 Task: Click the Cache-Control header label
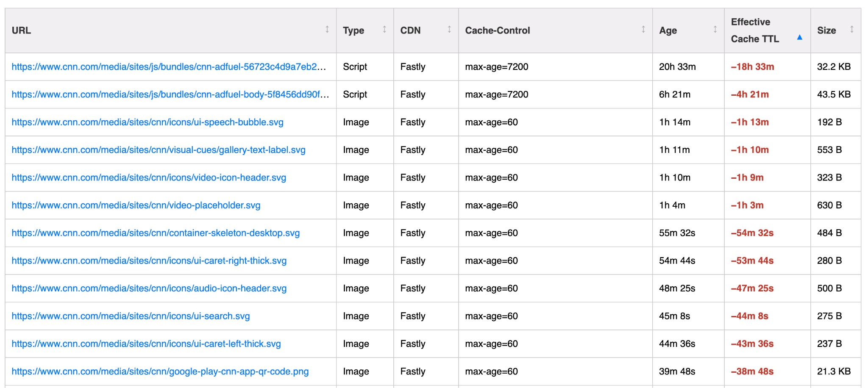[x=498, y=30]
